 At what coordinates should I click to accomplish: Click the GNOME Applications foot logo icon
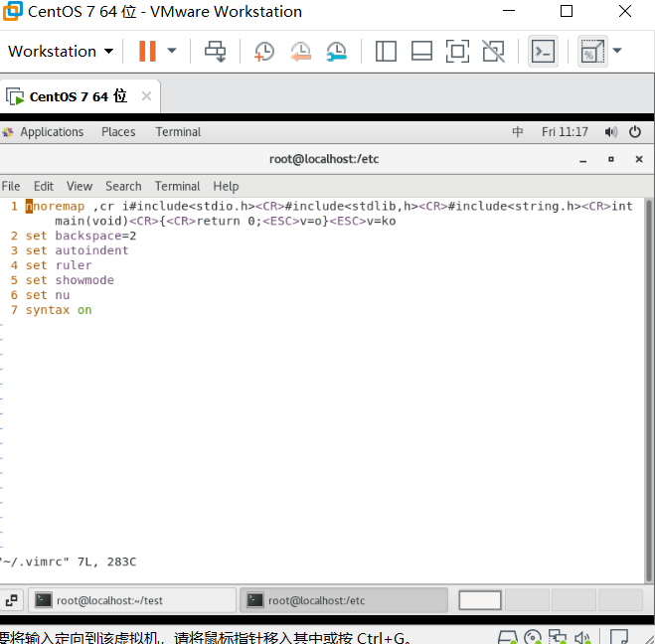8,133
